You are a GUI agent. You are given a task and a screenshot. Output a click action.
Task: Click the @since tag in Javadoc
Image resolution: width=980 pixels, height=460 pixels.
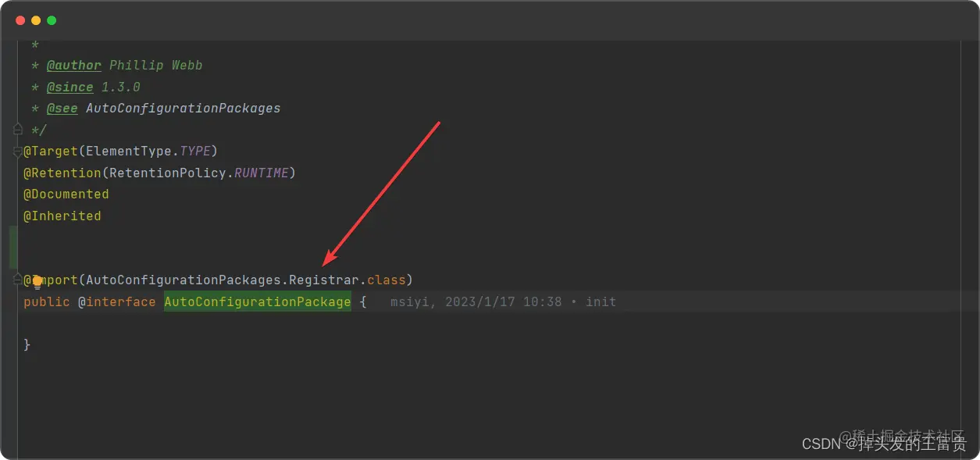[x=70, y=87]
